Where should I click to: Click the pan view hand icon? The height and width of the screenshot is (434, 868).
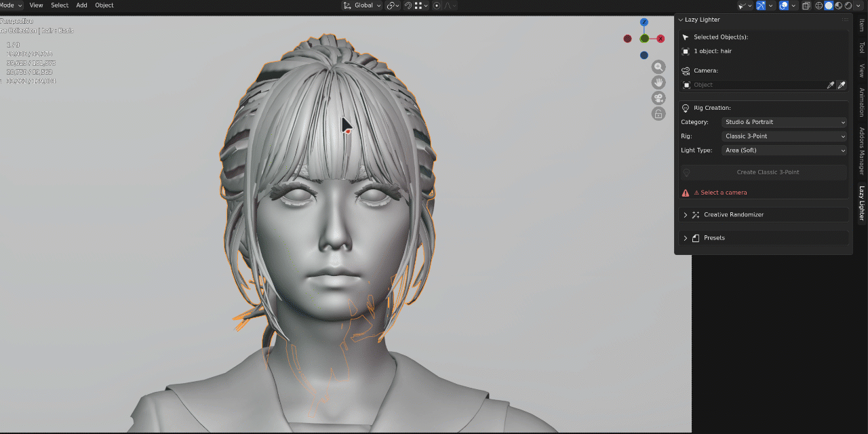658,82
